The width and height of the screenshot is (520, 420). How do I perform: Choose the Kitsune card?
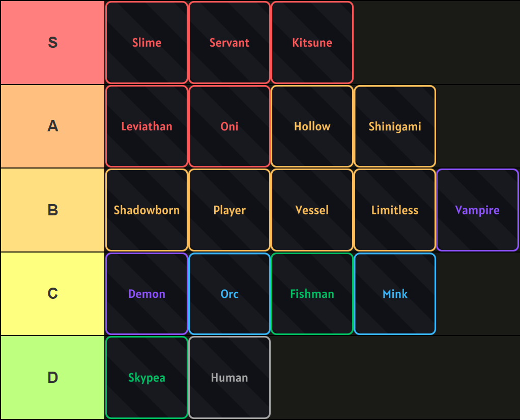tap(312, 43)
